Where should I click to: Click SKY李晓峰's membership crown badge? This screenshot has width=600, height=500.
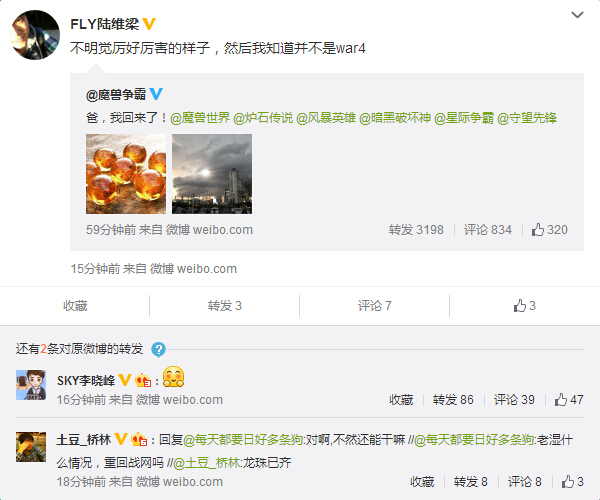coord(143,380)
